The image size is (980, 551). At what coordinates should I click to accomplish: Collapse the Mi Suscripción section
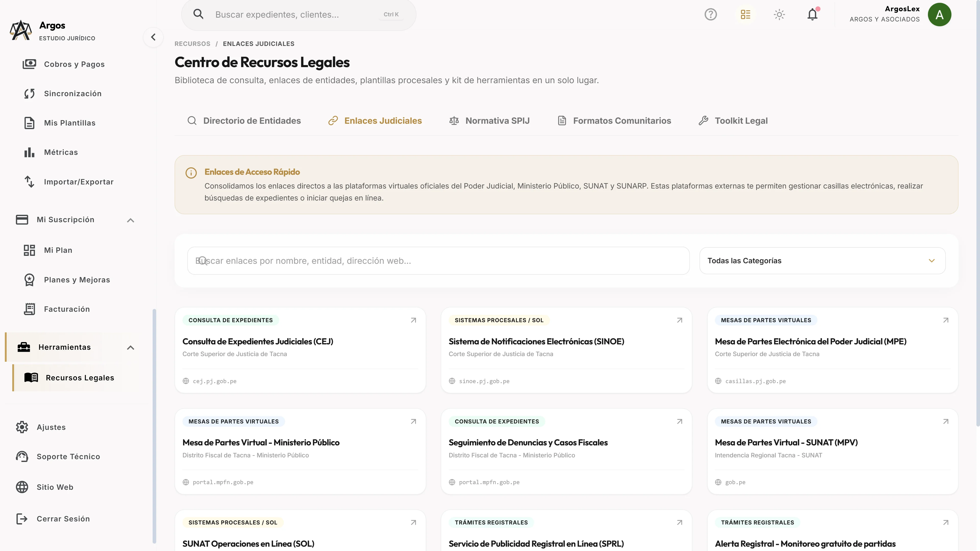[x=130, y=220]
